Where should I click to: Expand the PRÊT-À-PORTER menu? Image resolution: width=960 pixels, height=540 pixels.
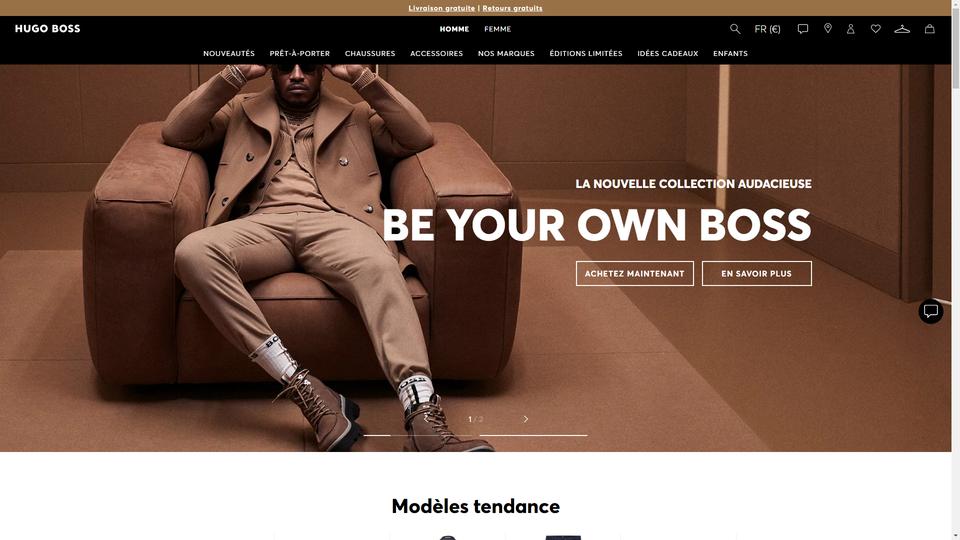click(299, 53)
